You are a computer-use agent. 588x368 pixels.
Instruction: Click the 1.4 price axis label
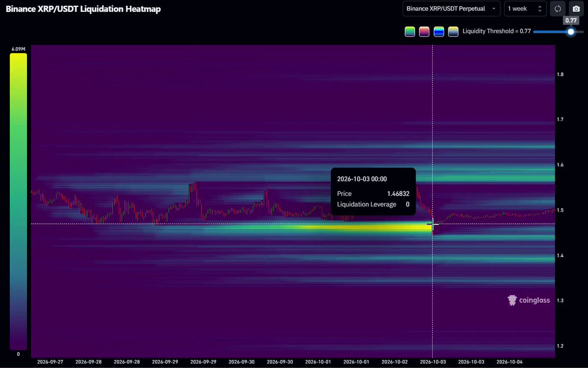pos(560,255)
